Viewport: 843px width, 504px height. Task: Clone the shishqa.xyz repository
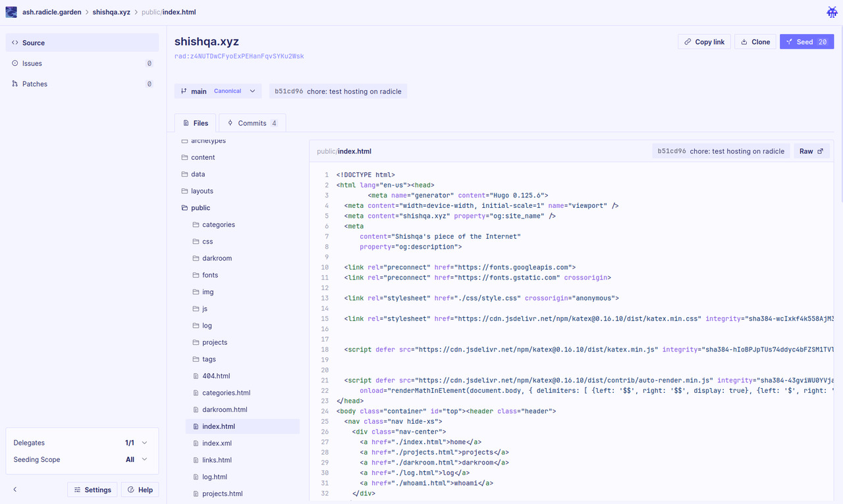pos(755,41)
